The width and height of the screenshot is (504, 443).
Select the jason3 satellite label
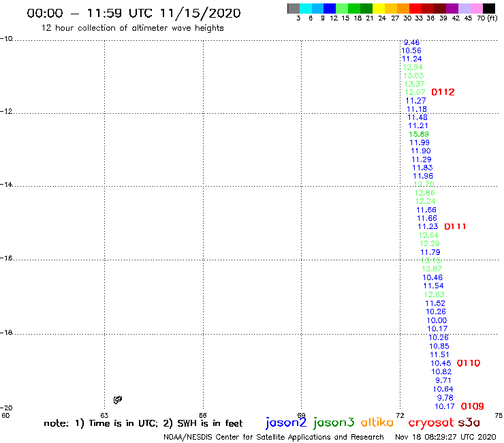coord(334,423)
